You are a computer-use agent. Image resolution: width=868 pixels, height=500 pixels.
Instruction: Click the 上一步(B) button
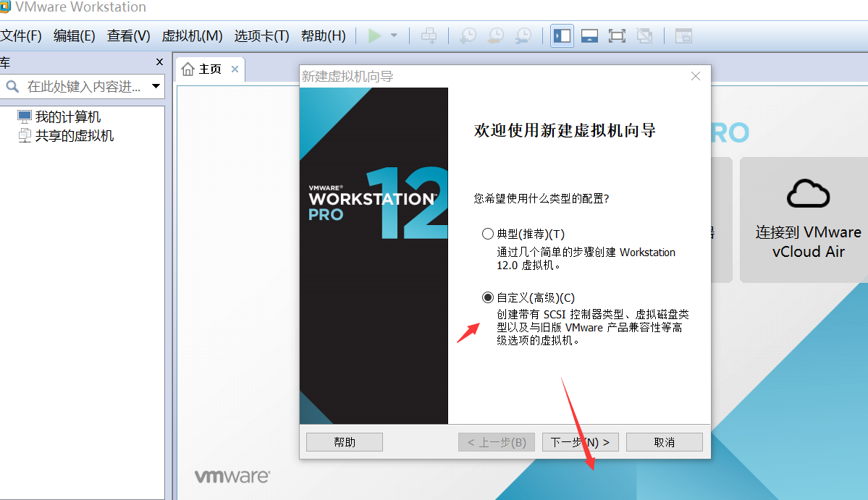(x=497, y=442)
